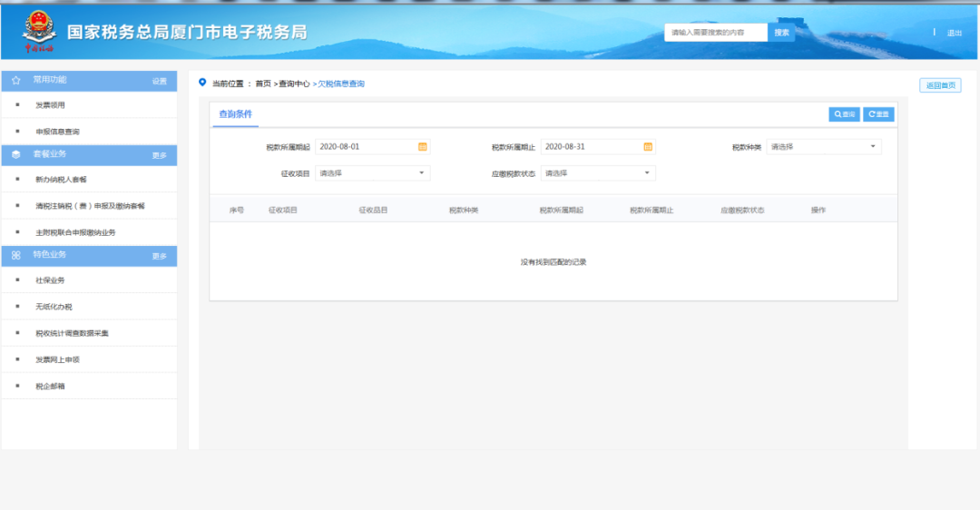
Task: Click the tax bureau national emblem logo
Action: (39, 31)
